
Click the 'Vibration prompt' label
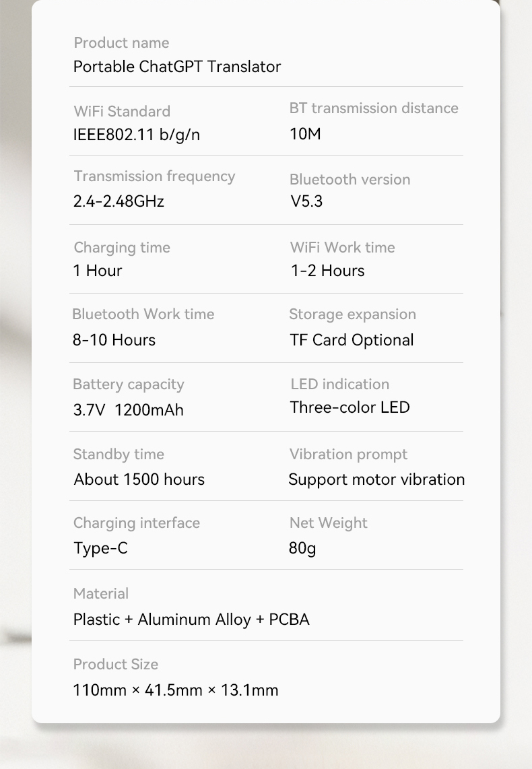point(348,455)
